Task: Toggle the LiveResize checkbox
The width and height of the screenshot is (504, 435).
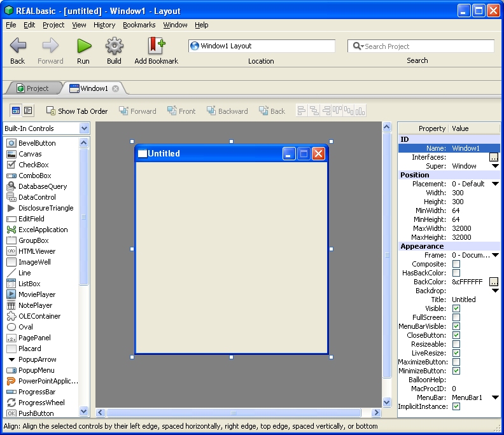Action: (456, 353)
